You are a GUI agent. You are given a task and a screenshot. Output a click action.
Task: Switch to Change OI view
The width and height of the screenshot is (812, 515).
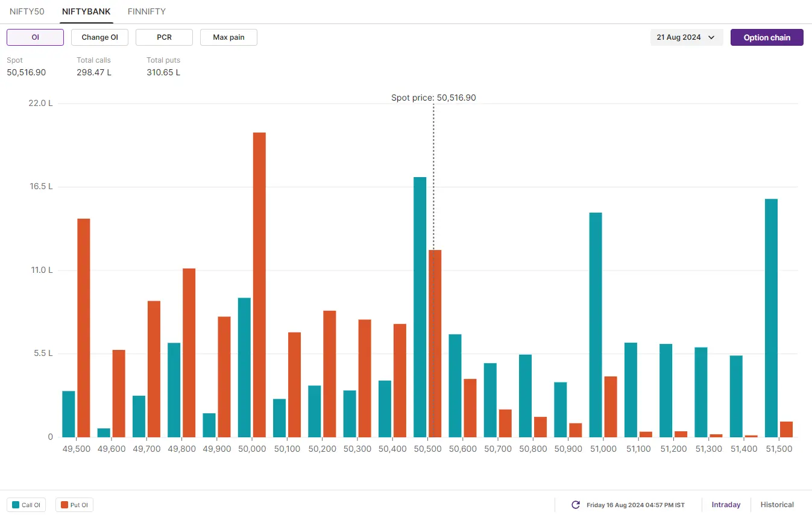pos(100,37)
